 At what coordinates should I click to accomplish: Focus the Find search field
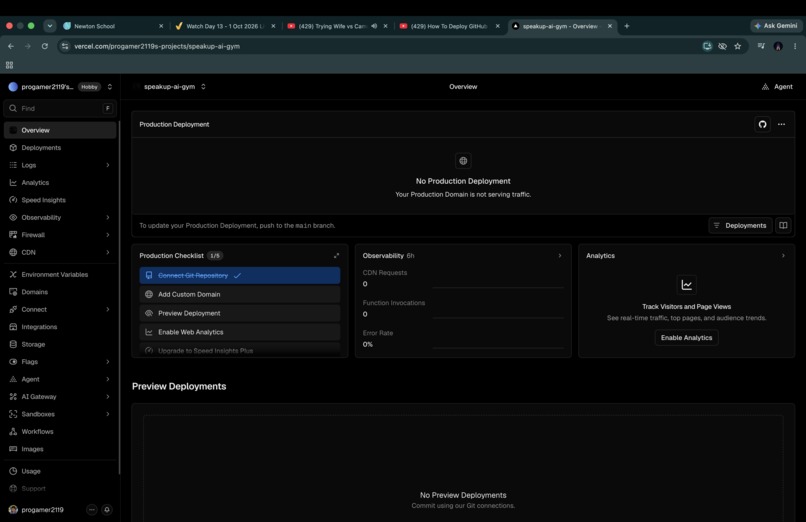pyautogui.click(x=60, y=108)
